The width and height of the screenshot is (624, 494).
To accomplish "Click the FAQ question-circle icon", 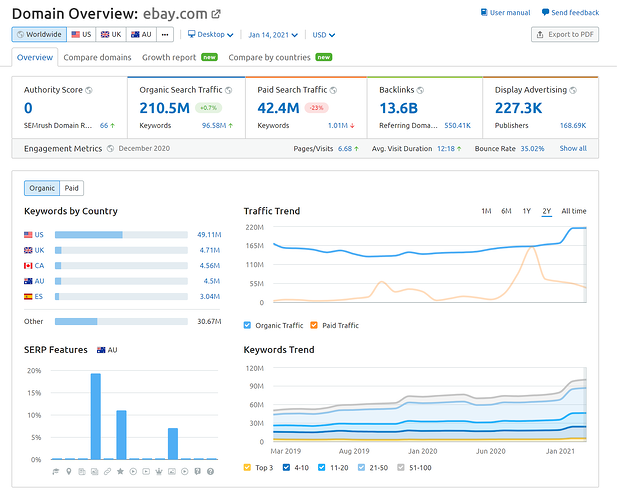I will (x=211, y=472).
